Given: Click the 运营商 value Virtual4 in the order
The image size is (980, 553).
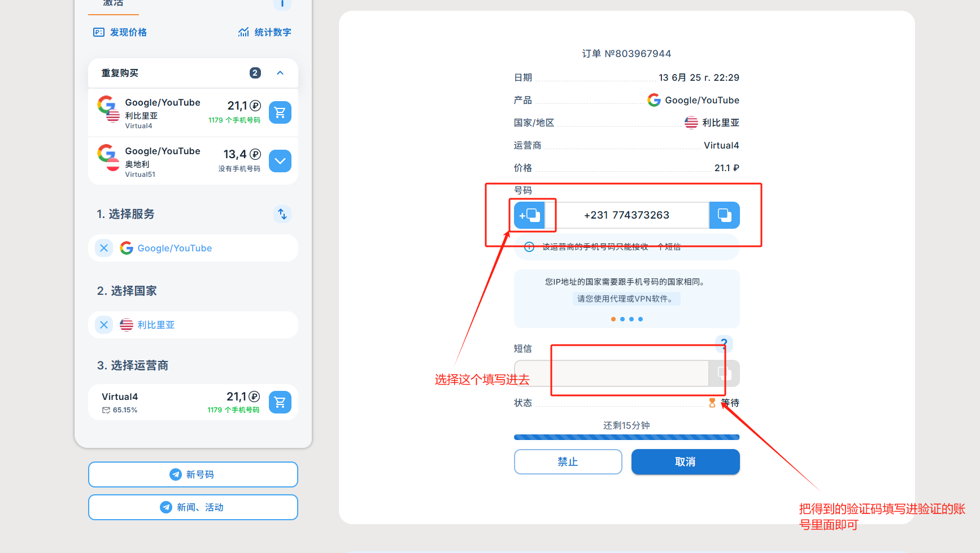Looking at the screenshot, I should [x=722, y=145].
